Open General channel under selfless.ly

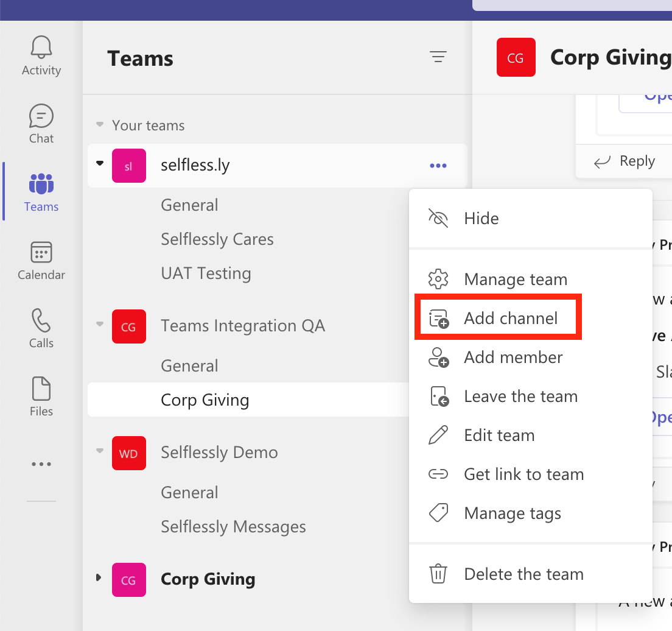(x=189, y=205)
